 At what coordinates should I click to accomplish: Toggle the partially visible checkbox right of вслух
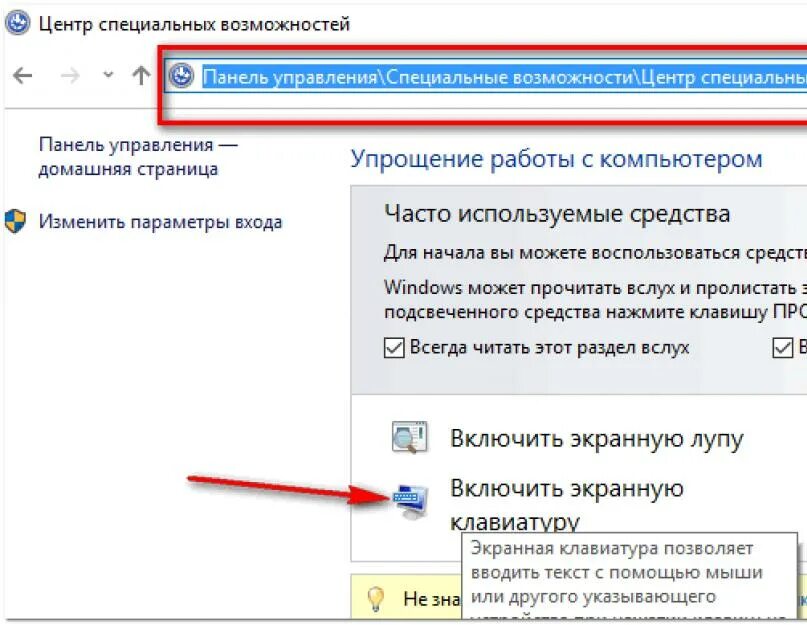(x=782, y=348)
